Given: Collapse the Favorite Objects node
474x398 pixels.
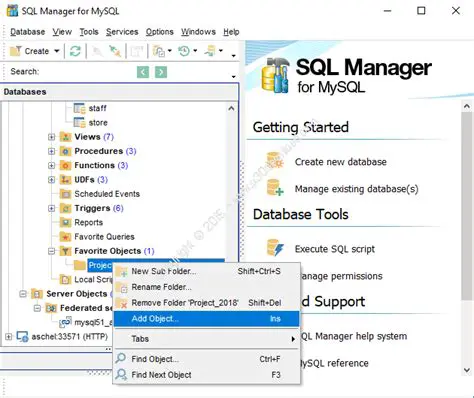Looking at the screenshot, I should [51, 251].
